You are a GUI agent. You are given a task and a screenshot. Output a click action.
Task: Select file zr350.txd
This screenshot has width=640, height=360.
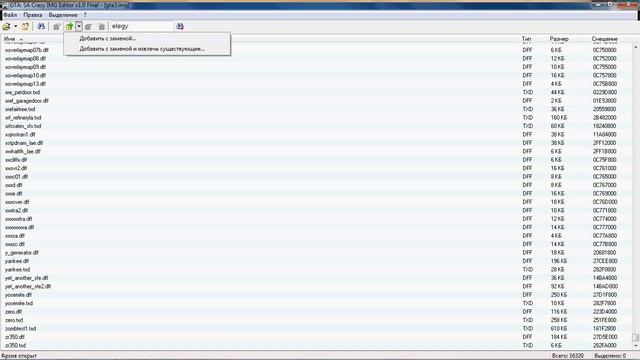pos(16,346)
